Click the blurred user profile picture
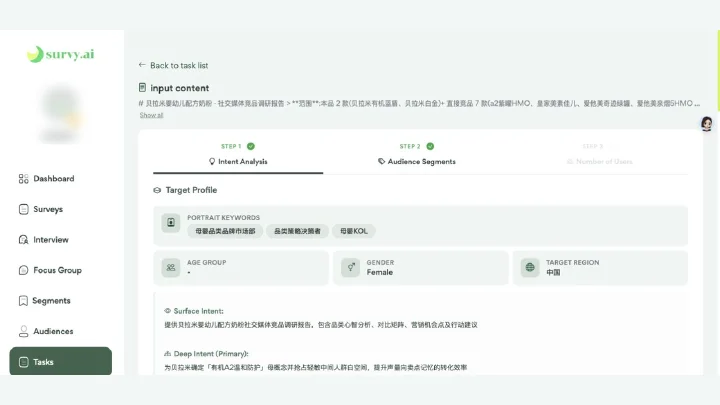This screenshot has width=720, height=405. pos(61,114)
